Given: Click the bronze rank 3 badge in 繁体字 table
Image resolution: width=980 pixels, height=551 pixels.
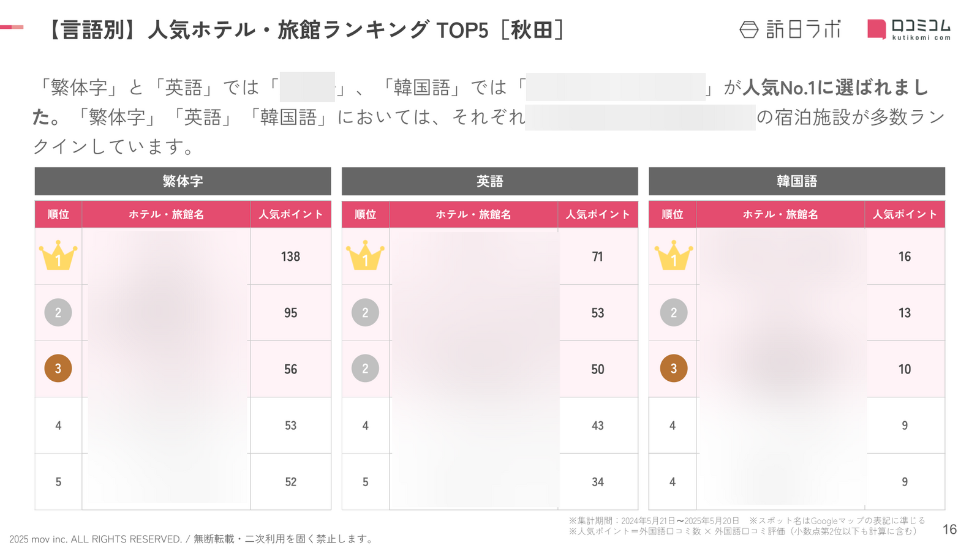Looking at the screenshot, I should pos(58,369).
